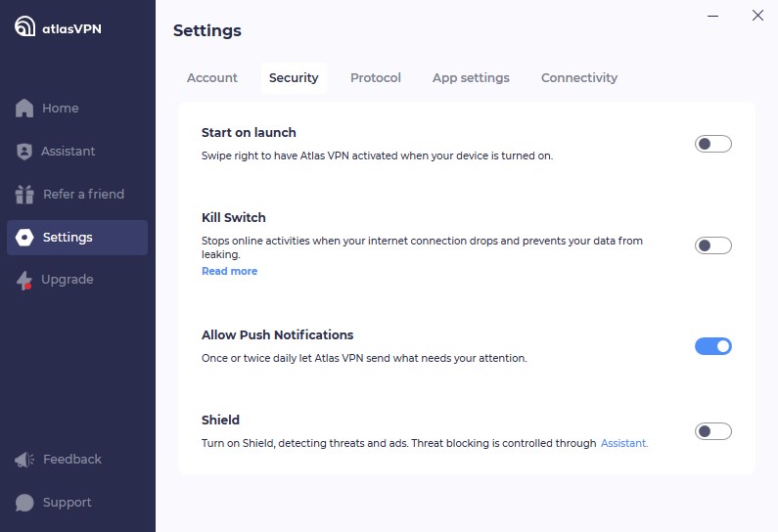778x532 pixels.
Task: Click the Shield title
Action: click(x=220, y=420)
